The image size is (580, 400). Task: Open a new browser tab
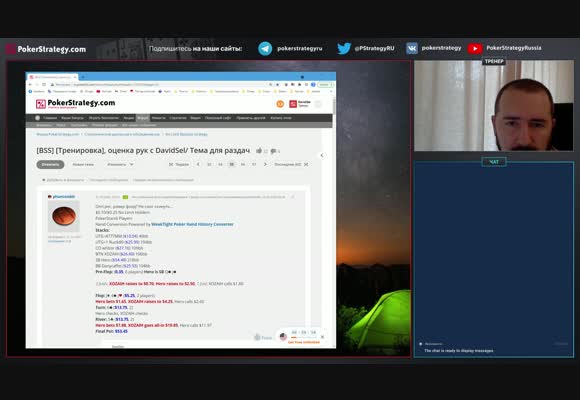pyautogui.click(x=83, y=77)
